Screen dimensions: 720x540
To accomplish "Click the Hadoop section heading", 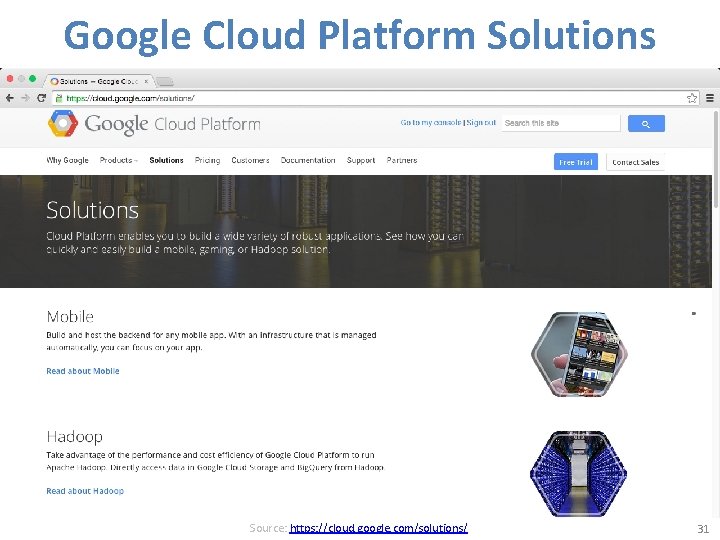I will (74, 437).
